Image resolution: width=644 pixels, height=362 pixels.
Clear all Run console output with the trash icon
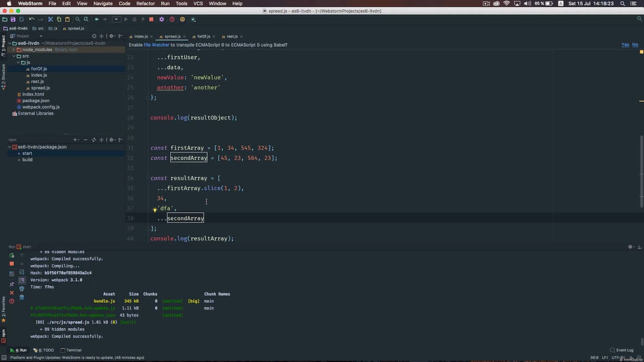coord(22,297)
